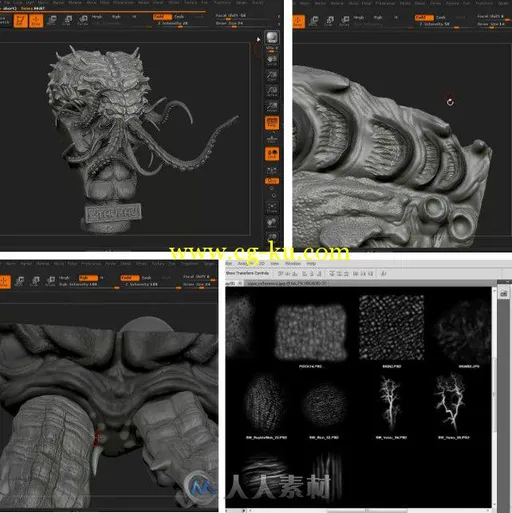
Task: Toggle Persp perspective on the right shelf
Action: click(x=272, y=122)
